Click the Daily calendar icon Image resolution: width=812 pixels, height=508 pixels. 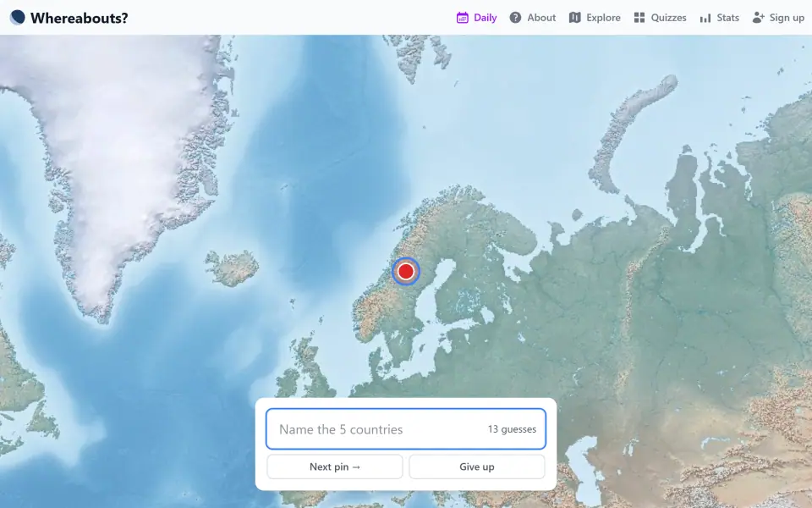tap(462, 18)
